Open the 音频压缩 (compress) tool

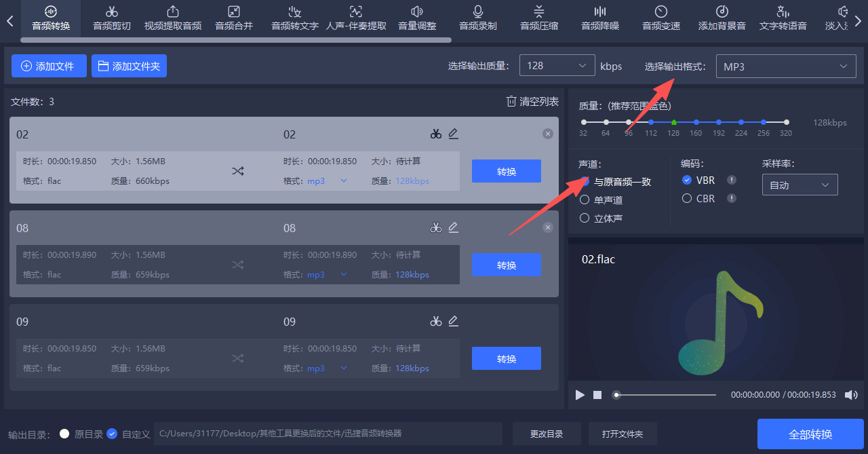(x=539, y=18)
